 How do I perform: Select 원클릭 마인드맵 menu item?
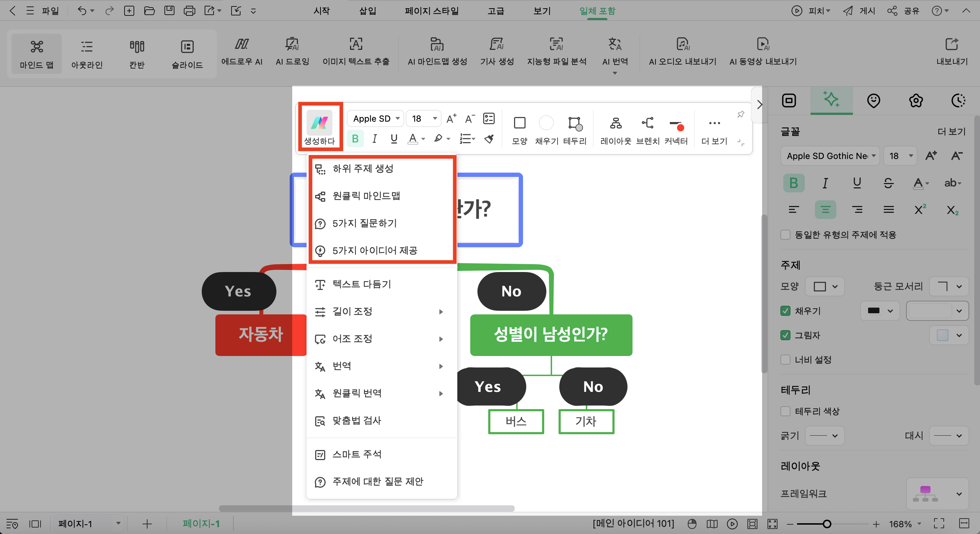[x=382, y=196]
